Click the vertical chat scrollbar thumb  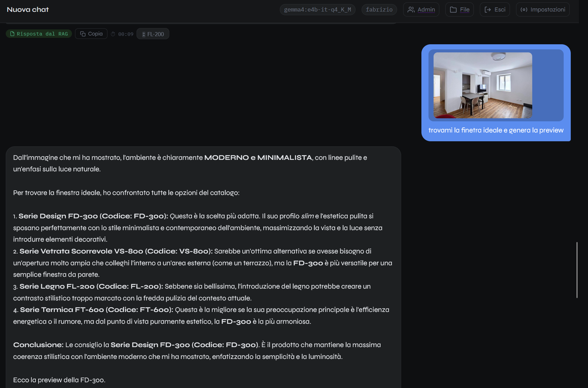[577, 270]
